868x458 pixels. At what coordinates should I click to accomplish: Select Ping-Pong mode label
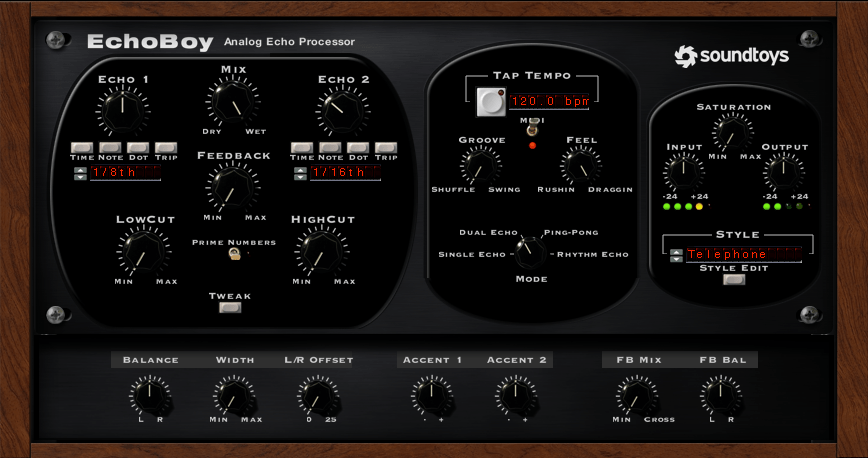(x=570, y=232)
